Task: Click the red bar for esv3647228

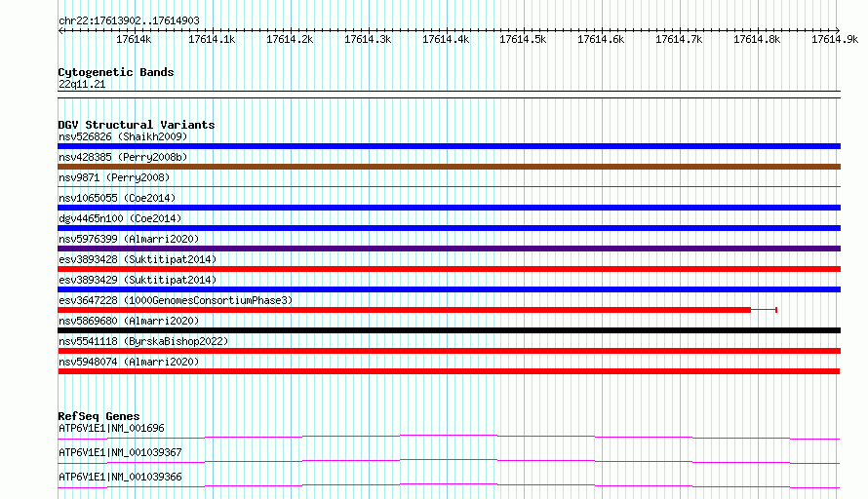Action: click(x=404, y=310)
